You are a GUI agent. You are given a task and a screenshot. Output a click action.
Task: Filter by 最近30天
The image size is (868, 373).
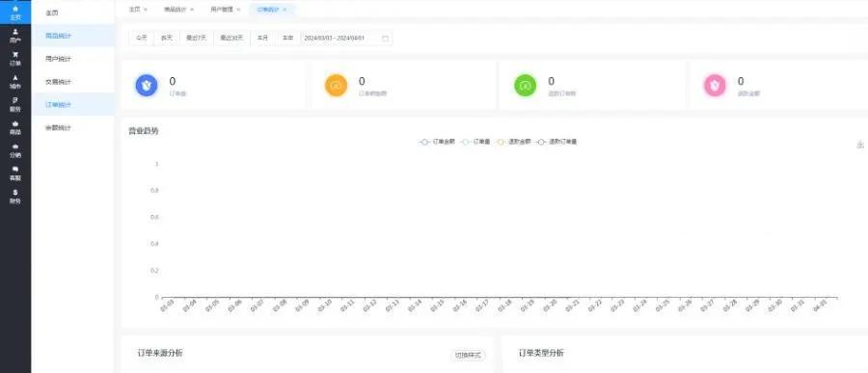pos(231,39)
